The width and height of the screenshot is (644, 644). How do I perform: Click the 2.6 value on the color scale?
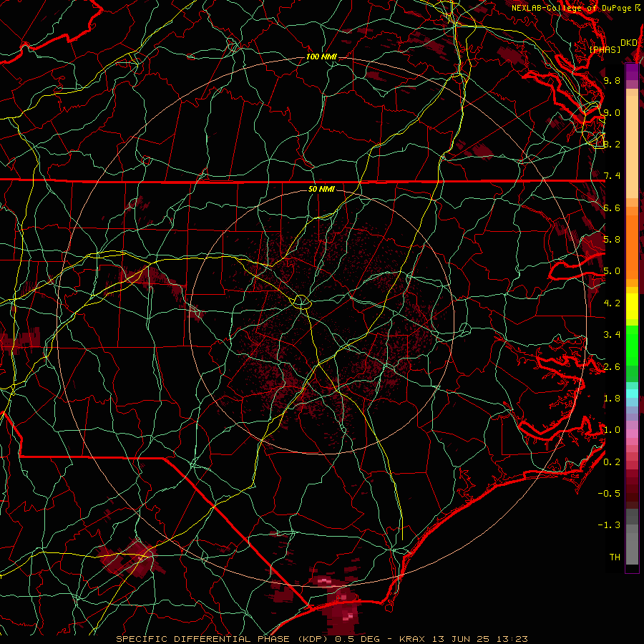pos(612,367)
